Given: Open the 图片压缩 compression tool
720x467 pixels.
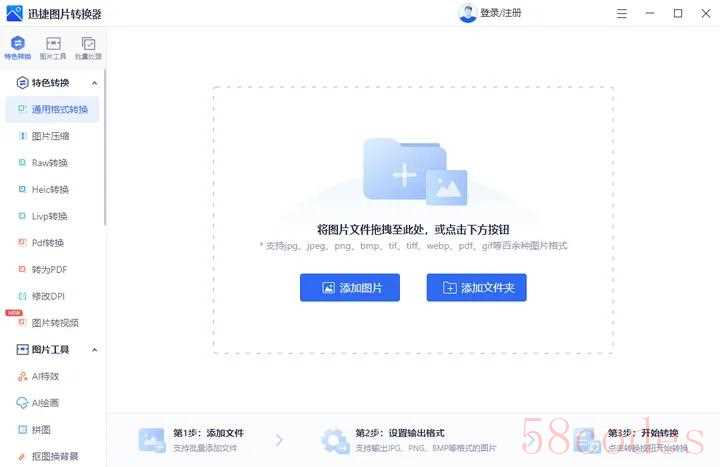Looking at the screenshot, I should [x=52, y=136].
